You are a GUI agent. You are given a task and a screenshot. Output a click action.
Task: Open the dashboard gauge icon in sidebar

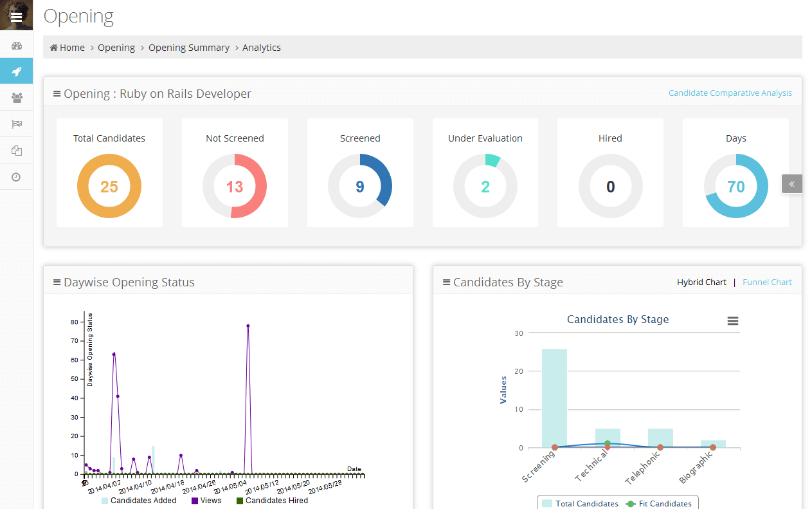[x=17, y=46]
